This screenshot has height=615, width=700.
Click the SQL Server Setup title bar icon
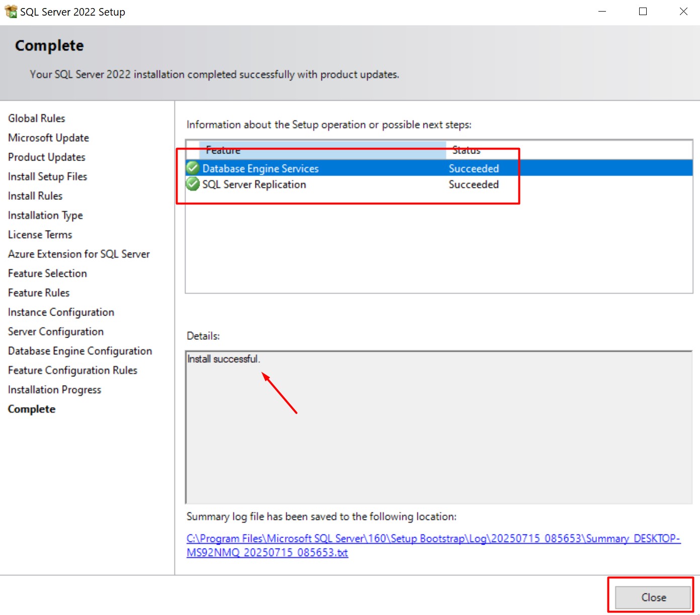11,12
